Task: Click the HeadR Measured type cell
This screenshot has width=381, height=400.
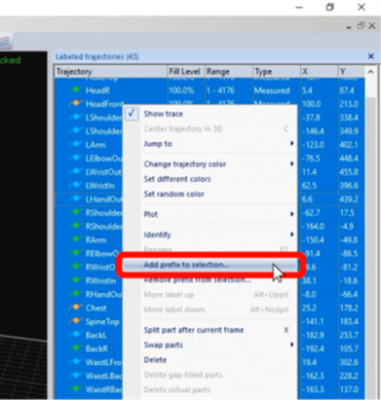Action: pos(272,90)
